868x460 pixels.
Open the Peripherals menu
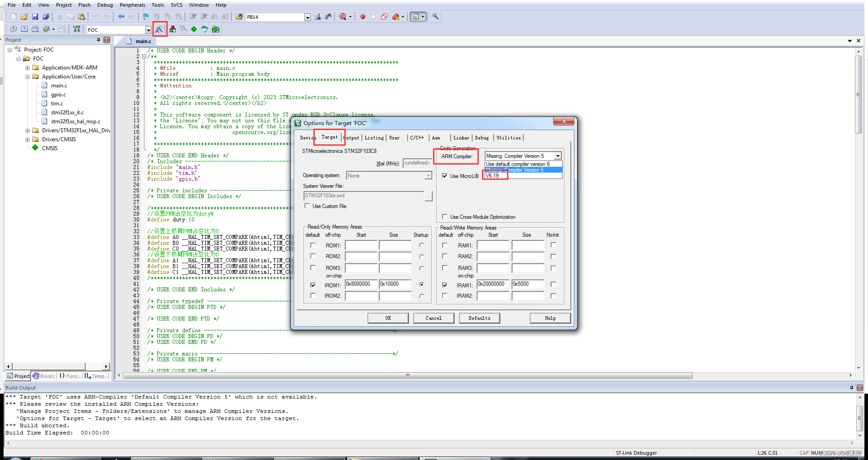pyautogui.click(x=132, y=5)
